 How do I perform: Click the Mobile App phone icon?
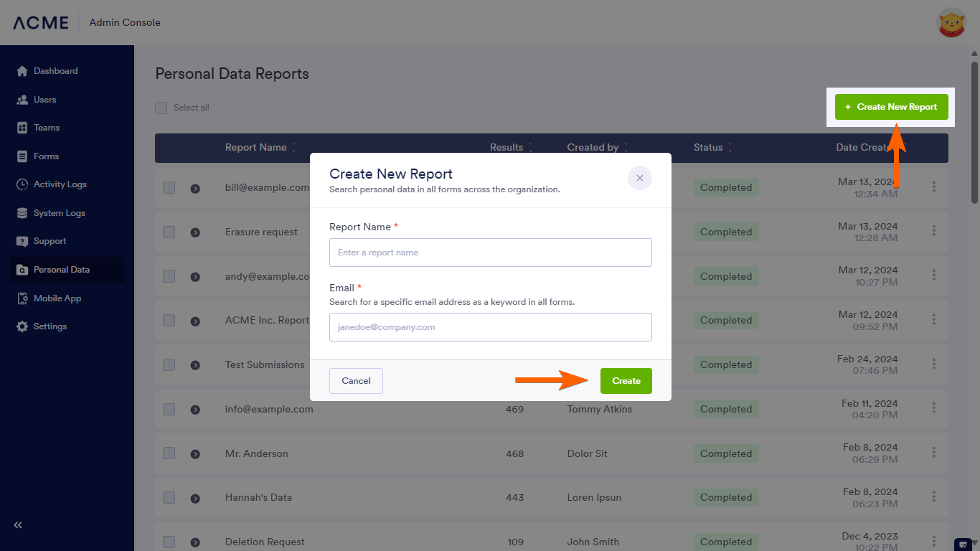(22, 298)
